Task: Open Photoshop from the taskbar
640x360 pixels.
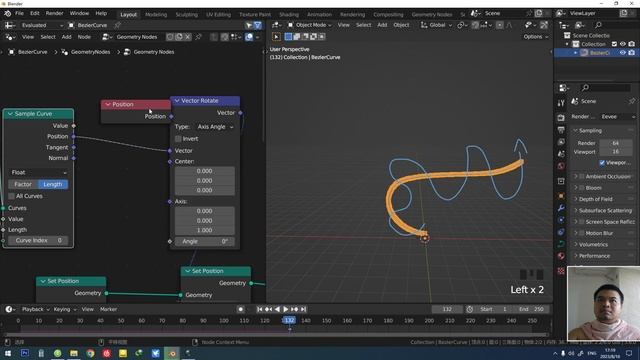Action: click(x=24, y=353)
